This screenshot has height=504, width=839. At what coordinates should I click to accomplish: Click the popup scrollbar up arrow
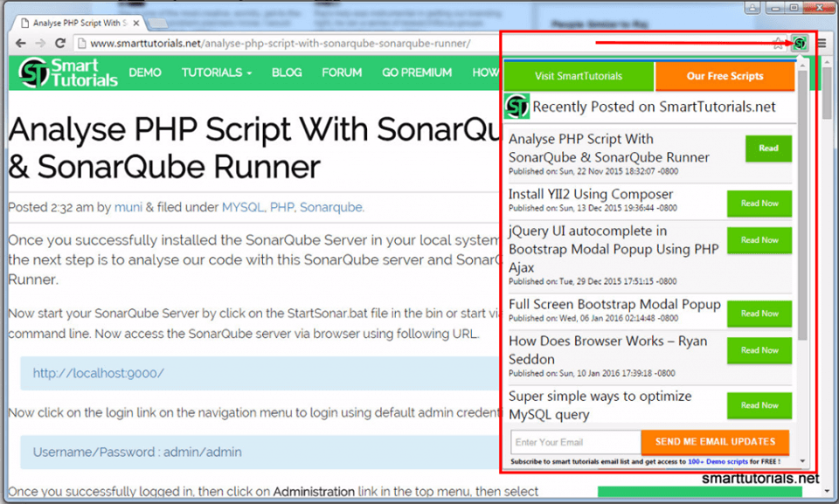click(802, 66)
